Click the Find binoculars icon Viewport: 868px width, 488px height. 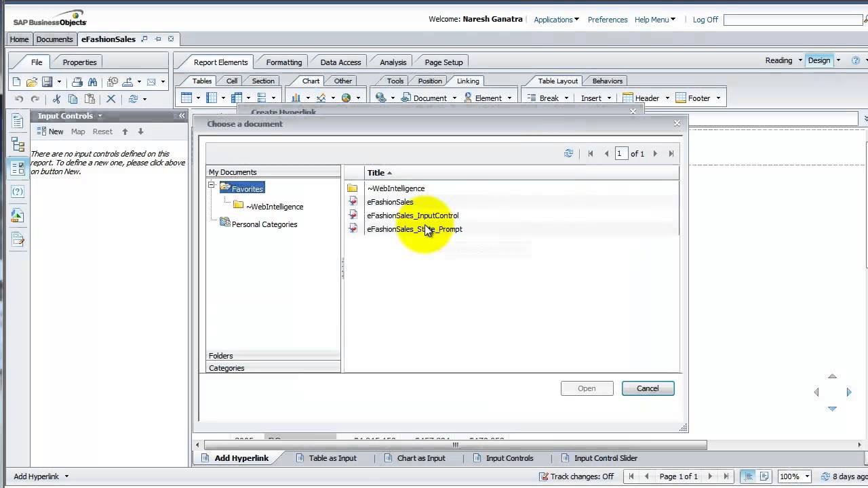(x=92, y=82)
